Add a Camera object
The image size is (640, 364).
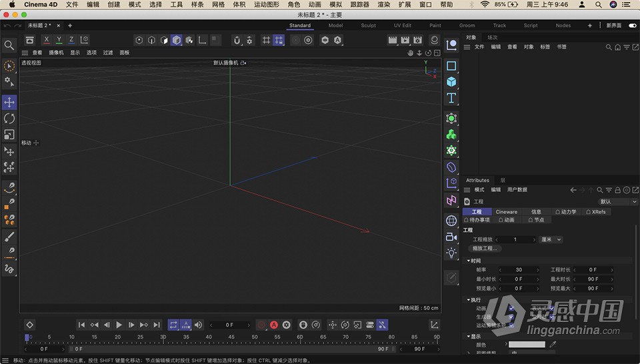point(451,237)
